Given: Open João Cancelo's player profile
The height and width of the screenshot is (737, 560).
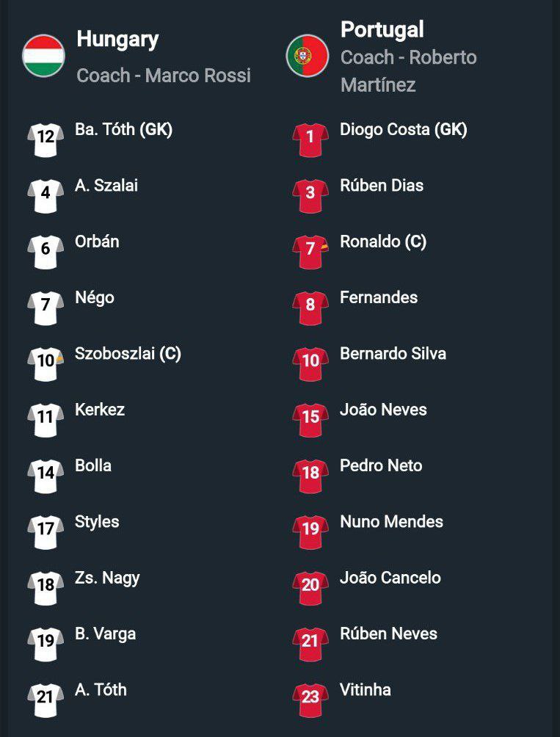Looking at the screenshot, I should 390,578.
